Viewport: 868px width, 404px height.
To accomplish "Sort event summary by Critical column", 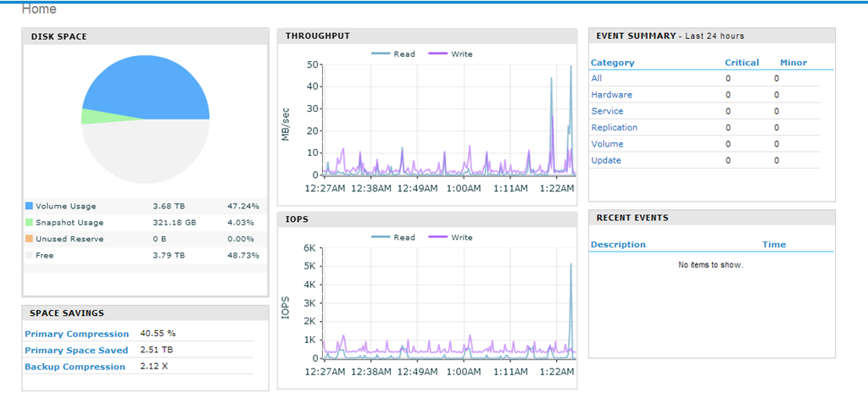I will coord(742,63).
